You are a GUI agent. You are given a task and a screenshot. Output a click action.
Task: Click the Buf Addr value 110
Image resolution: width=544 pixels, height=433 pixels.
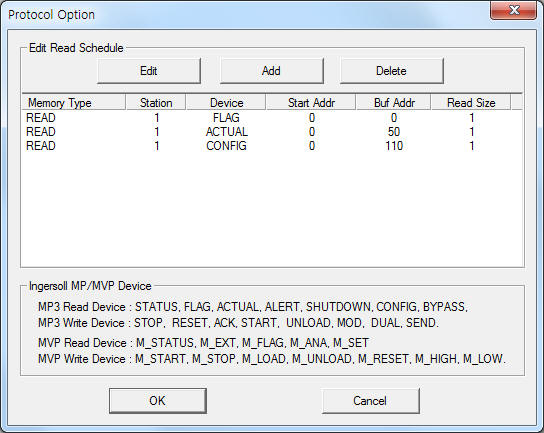[394, 145]
